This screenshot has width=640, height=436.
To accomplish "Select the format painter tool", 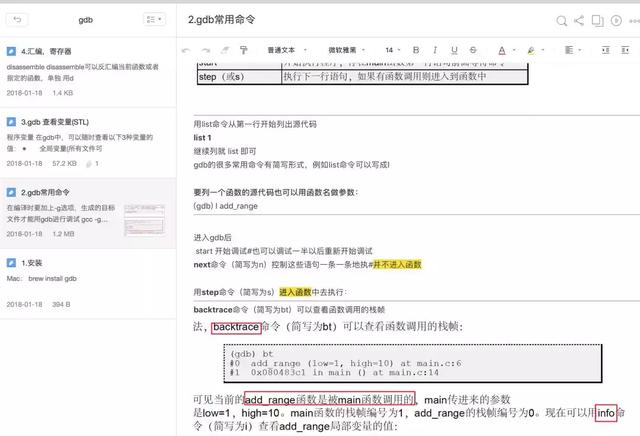I will 240,49.
